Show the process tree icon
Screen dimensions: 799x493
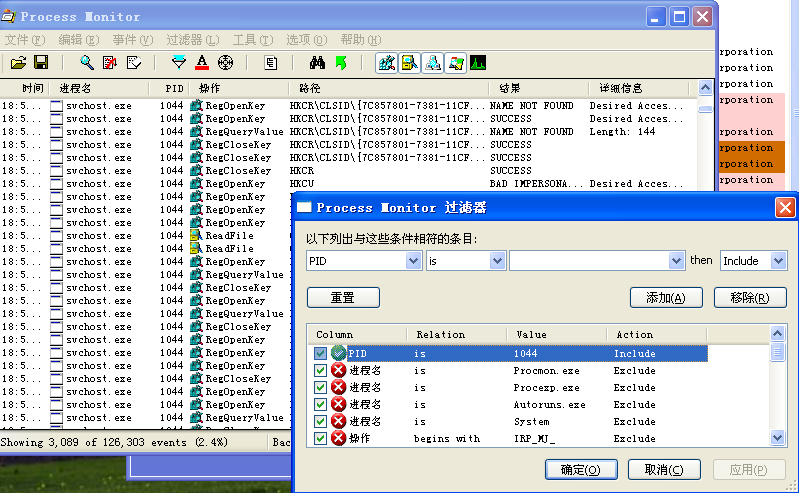(x=271, y=63)
